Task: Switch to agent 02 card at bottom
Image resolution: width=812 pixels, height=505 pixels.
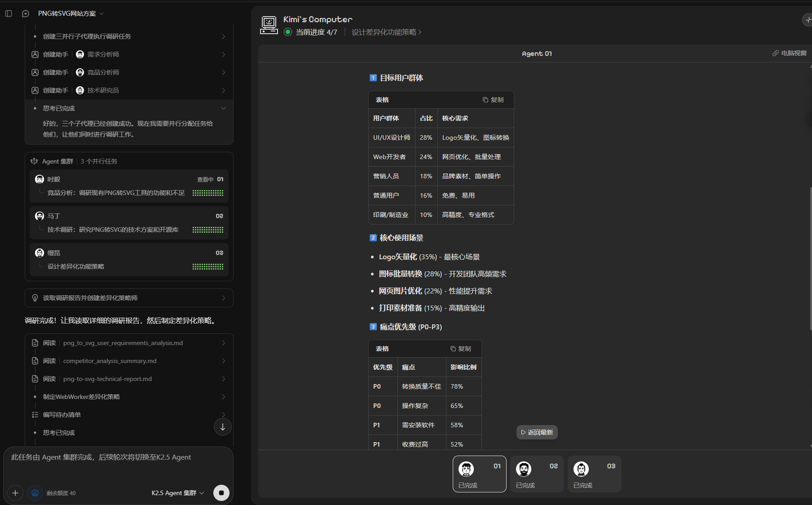Action: click(537, 474)
